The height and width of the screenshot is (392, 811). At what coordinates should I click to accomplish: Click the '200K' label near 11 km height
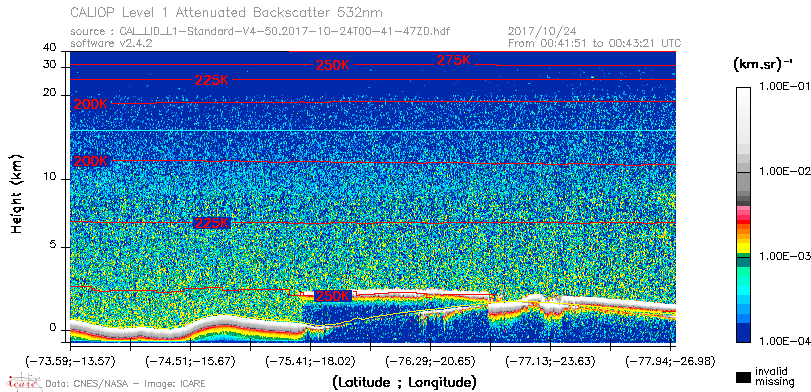(91, 161)
